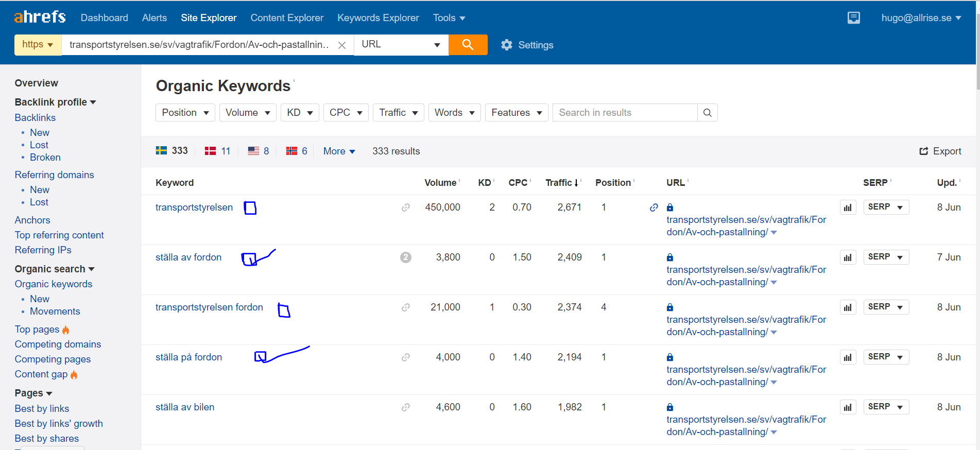Image resolution: width=980 pixels, height=450 pixels.
Task: Open the Traffic filter dropdown
Action: [x=399, y=113]
